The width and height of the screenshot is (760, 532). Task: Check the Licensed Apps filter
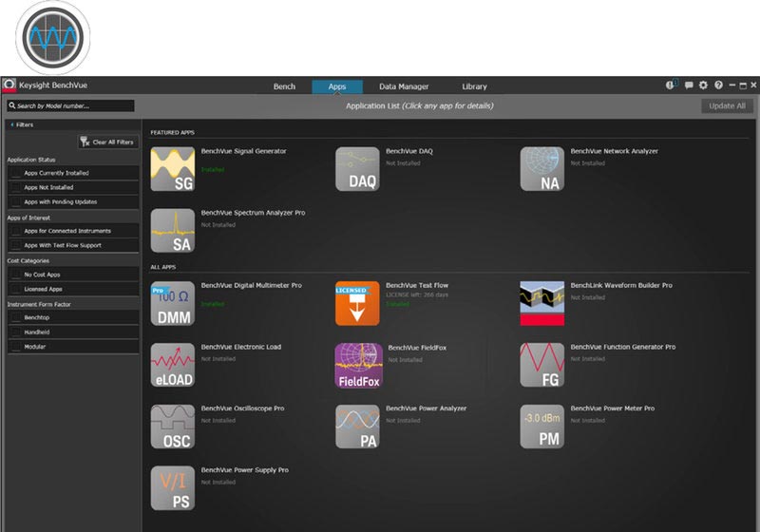[16, 289]
